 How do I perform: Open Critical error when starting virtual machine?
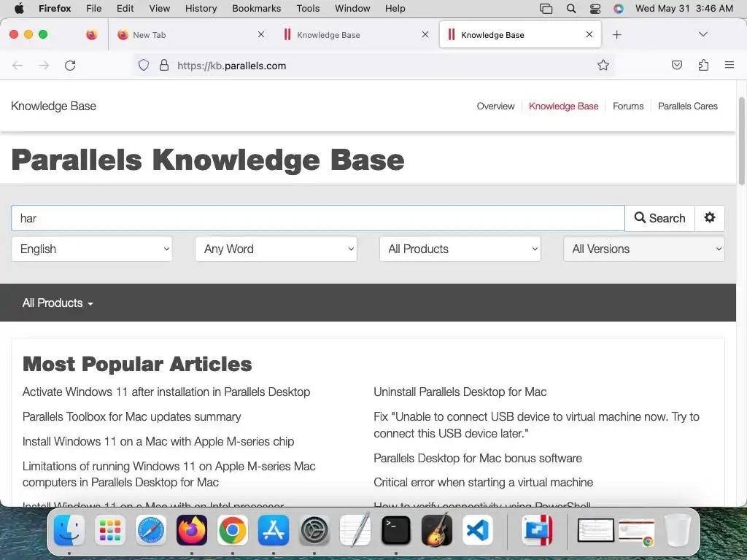point(483,483)
